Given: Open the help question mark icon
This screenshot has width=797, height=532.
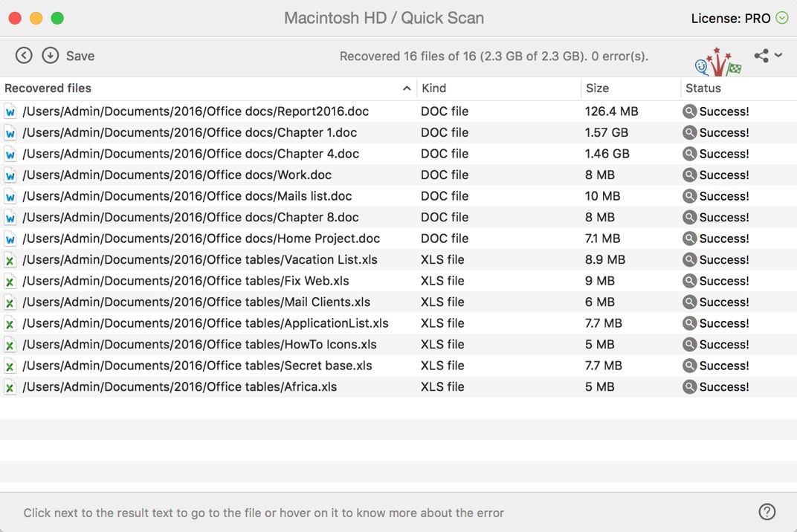Looking at the screenshot, I should 767,512.
